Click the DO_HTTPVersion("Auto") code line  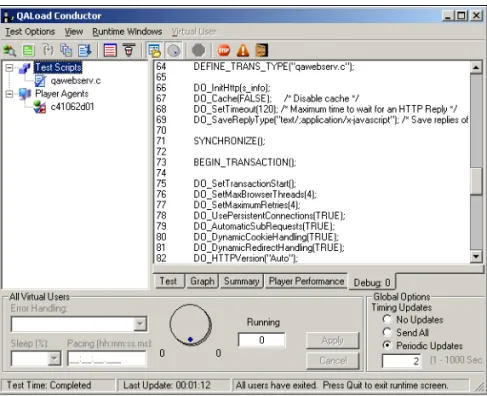pos(245,258)
